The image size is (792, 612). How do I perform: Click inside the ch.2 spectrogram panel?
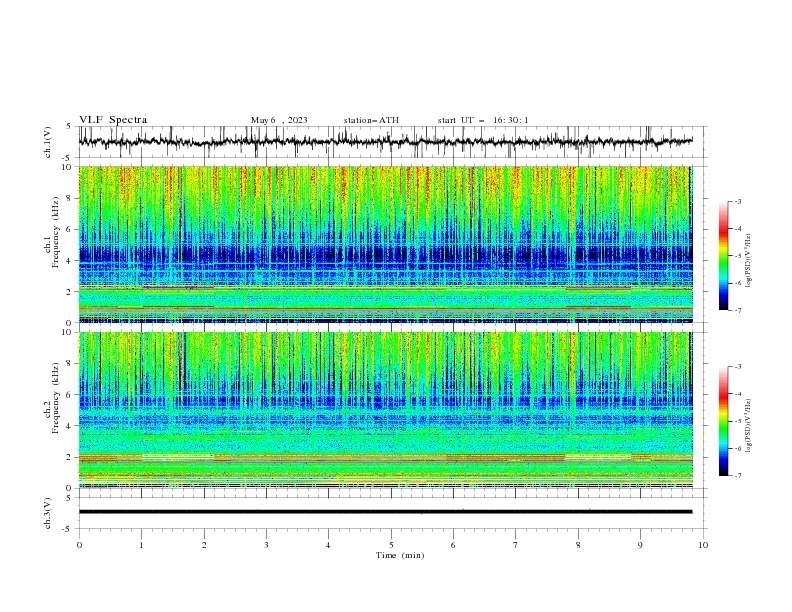[x=385, y=410]
